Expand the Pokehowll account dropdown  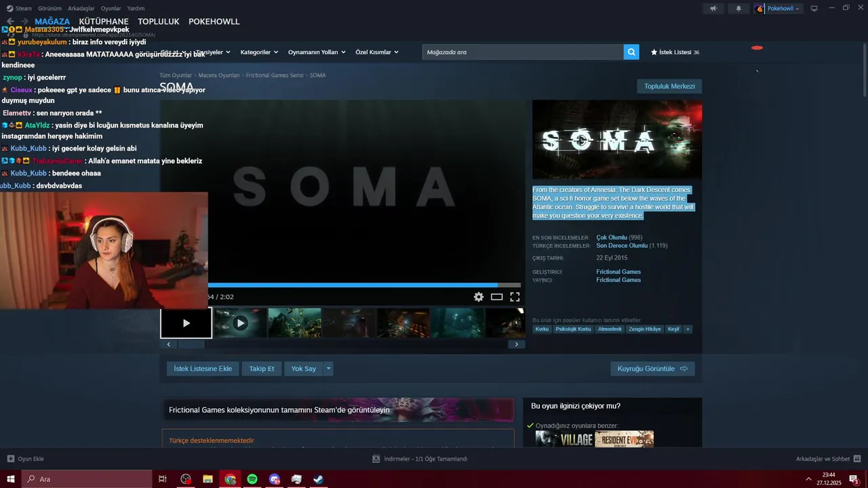[x=778, y=8]
